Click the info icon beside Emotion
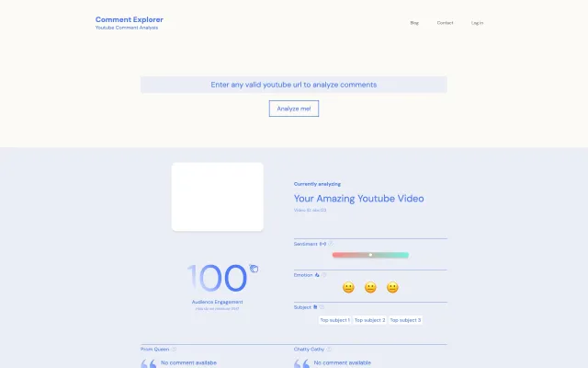 tap(324, 275)
